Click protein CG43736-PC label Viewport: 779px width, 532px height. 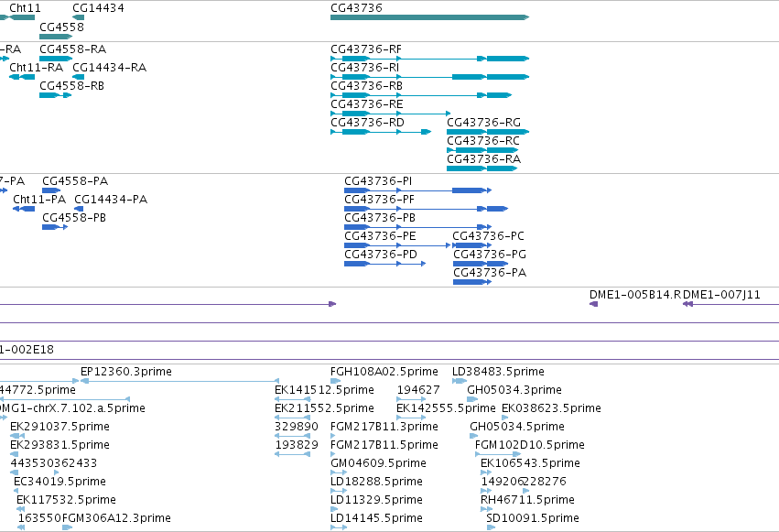(x=489, y=236)
